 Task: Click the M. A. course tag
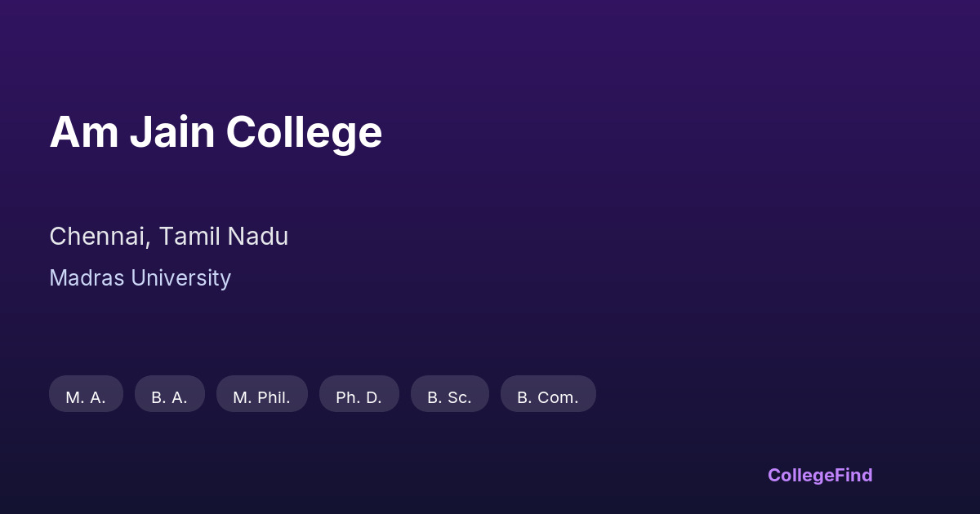click(x=86, y=394)
